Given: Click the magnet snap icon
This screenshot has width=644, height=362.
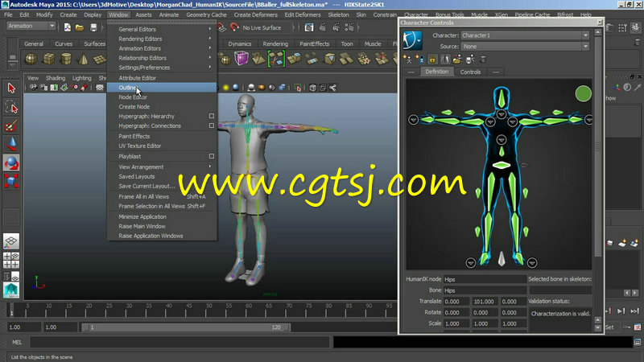Looking at the screenshot, I should [x=234, y=27].
